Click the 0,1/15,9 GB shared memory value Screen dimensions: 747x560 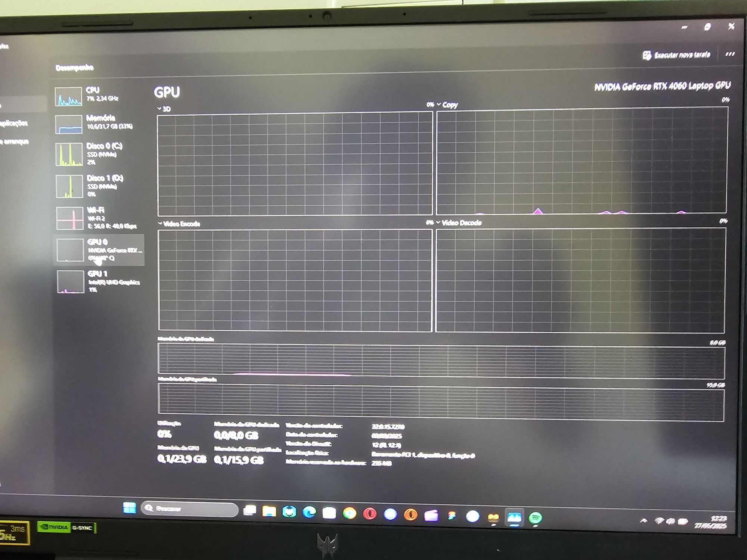point(239,460)
